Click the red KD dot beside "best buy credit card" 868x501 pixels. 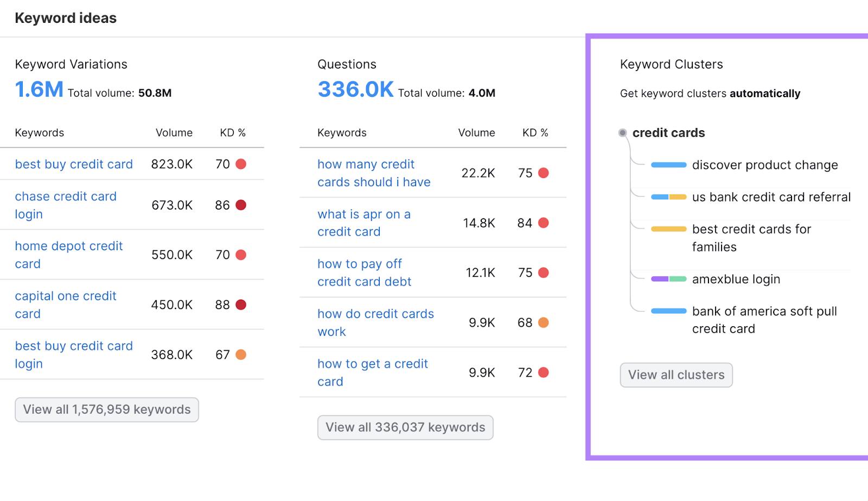(242, 164)
